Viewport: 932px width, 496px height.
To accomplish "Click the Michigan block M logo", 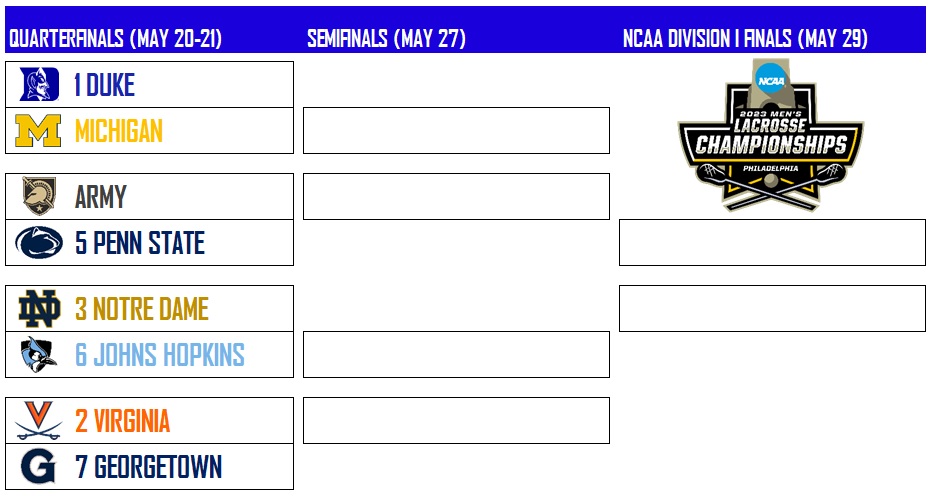I will pos(40,132).
